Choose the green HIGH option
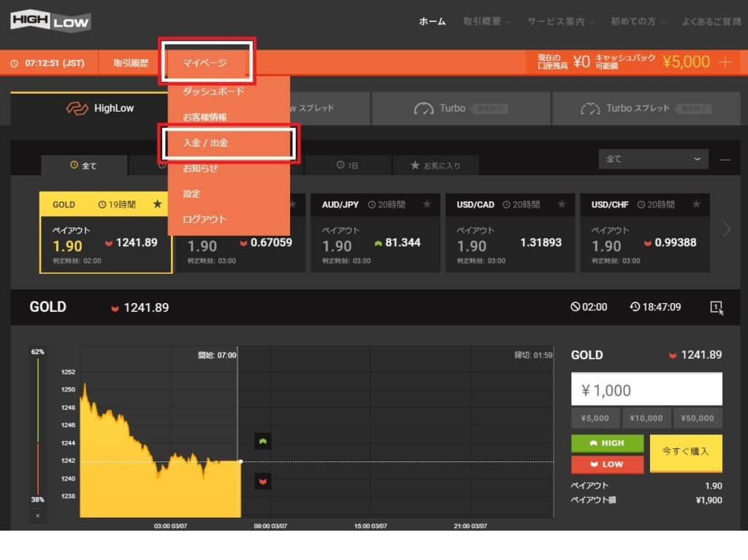 607,443
